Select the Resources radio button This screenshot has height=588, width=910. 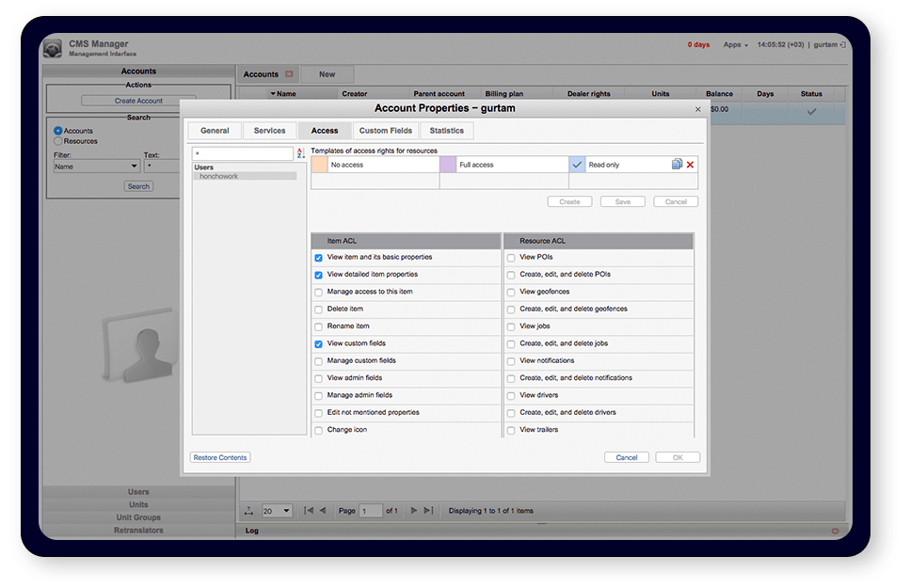(58, 141)
